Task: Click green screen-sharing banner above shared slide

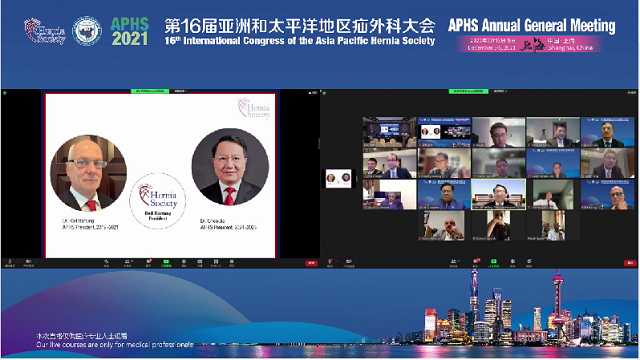Action: 150,91
